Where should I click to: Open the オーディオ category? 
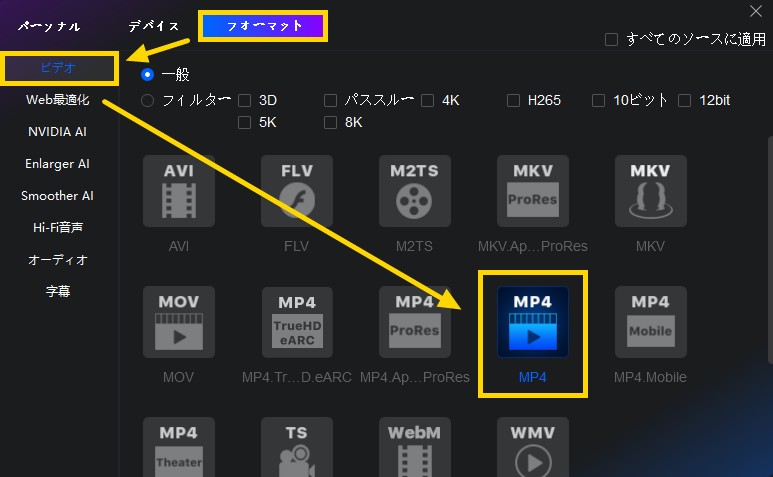point(58,260)
